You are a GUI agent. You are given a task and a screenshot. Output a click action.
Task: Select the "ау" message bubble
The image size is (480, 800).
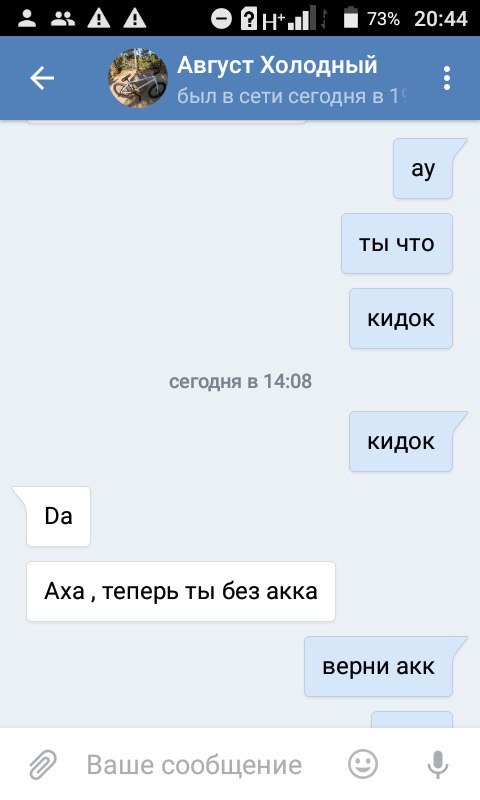tap(423, 168)
